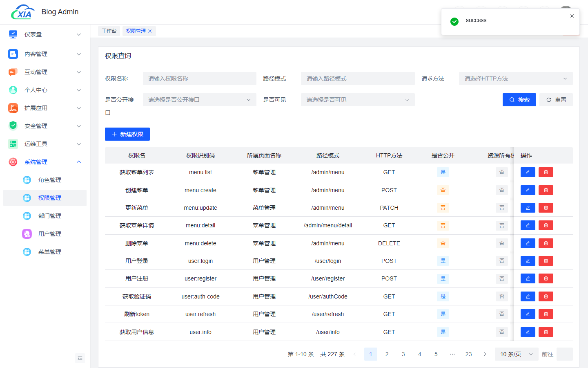This screenshot has width=588, height=368.
Task: Click the sidebar collapse icon at bottom
Action: point(80,358)
